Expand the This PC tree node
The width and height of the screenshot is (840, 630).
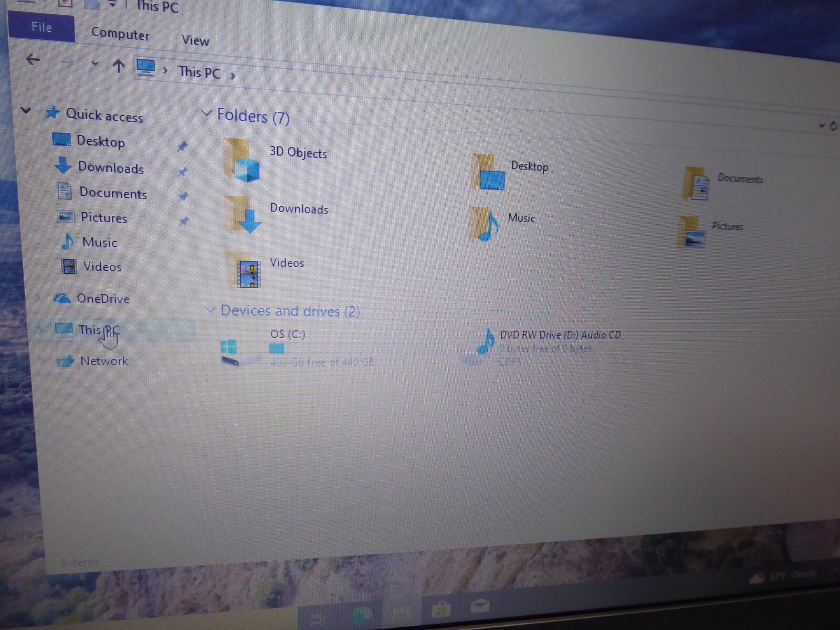pyautogui.click(x=40, y=330)
